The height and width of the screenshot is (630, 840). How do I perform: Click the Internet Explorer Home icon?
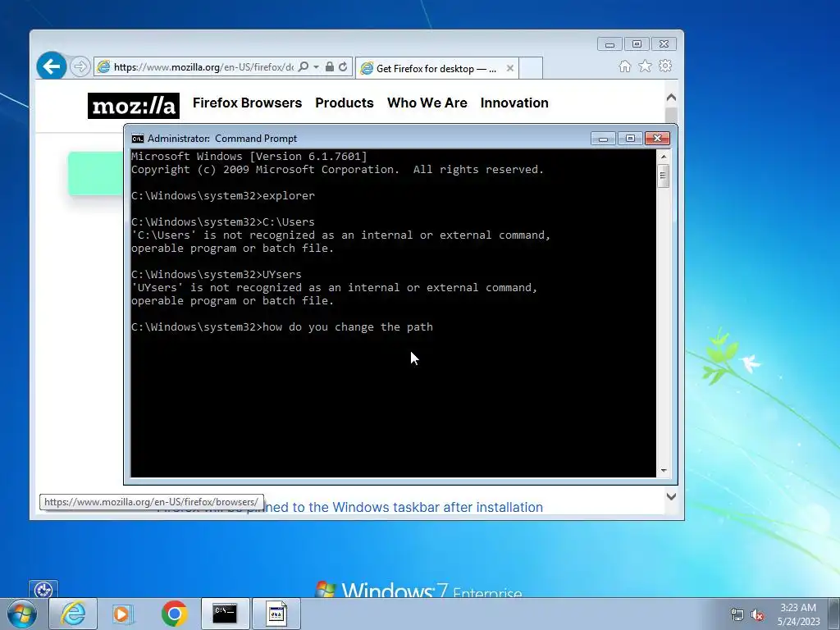624,66
